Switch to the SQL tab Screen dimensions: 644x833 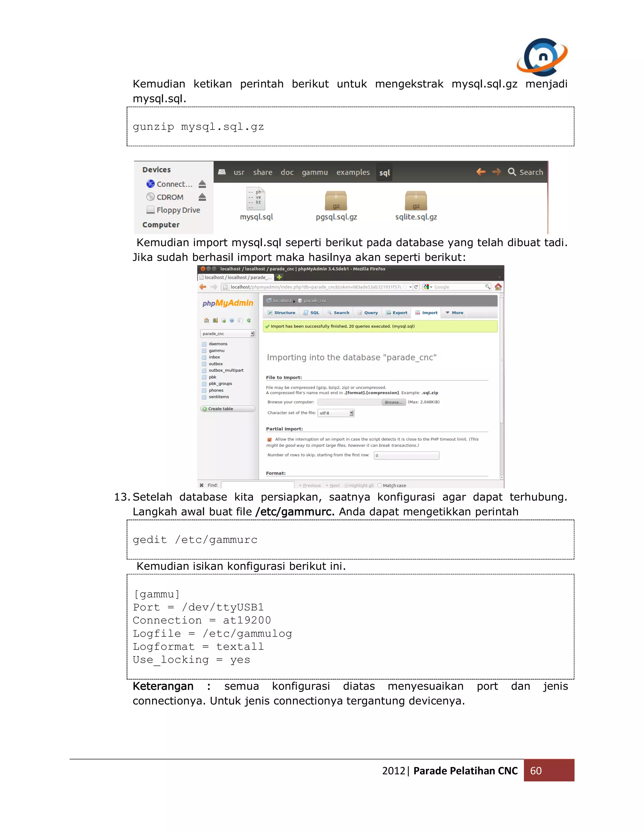[x=311, y=313]
